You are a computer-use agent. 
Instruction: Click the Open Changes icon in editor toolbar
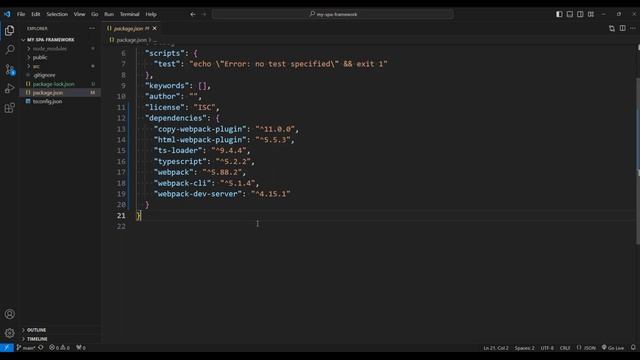coord(611,28)
